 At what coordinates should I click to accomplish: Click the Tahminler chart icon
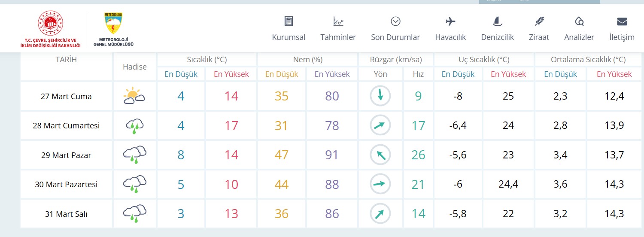point(338,21)
